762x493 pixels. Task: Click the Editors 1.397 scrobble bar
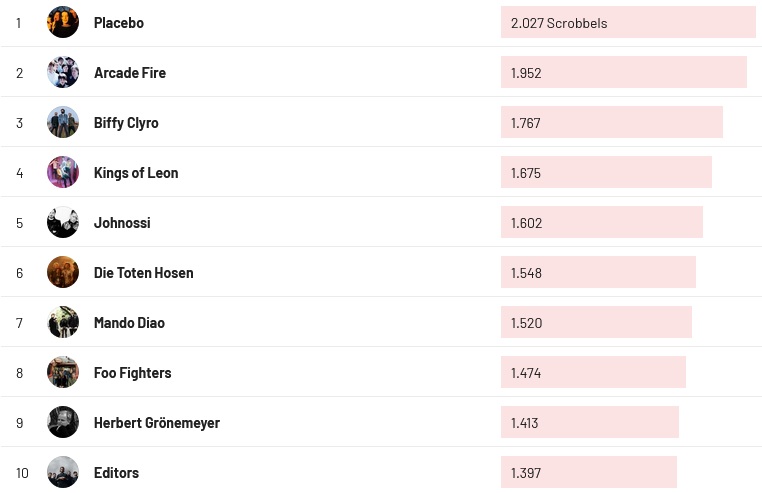coord(589,472)
